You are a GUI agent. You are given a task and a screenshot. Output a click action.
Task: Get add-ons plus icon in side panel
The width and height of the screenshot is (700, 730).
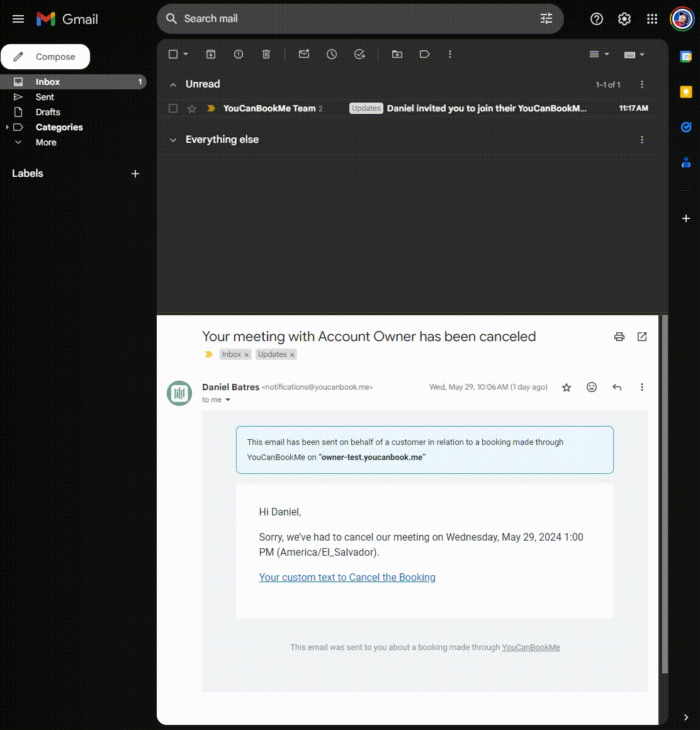click(x=686, y=218)
